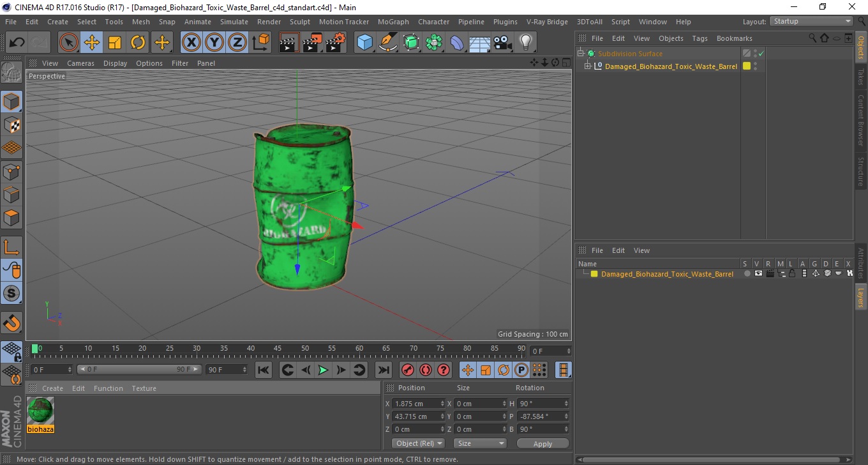Activate the Scale tool
Image resolution: width=868 pixels, height=465 pixels.
(115, 43)
